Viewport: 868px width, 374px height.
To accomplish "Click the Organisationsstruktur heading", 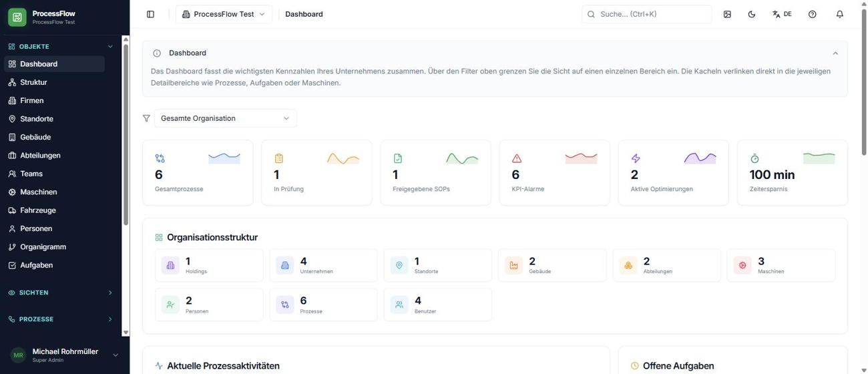I will point(212,237).
